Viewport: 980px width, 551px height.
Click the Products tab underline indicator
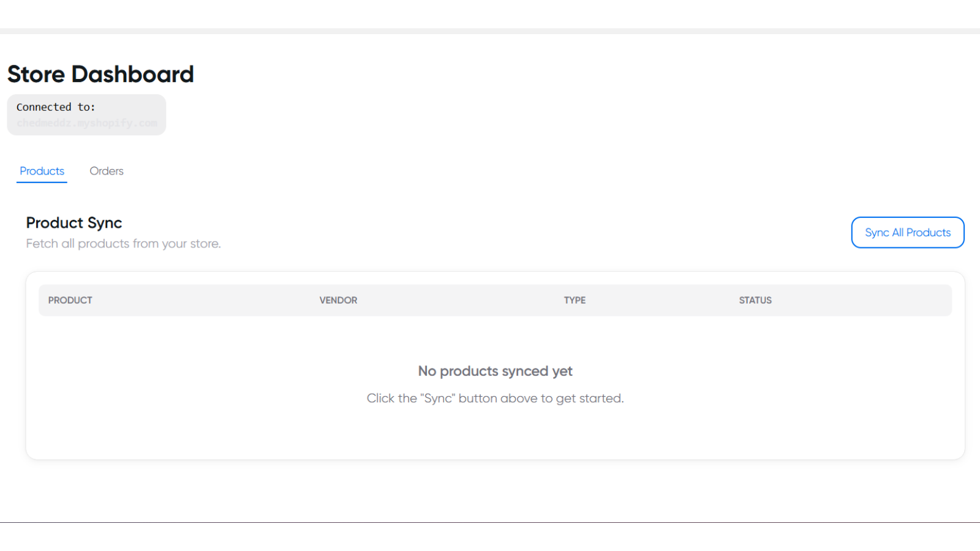click(42, 182)
